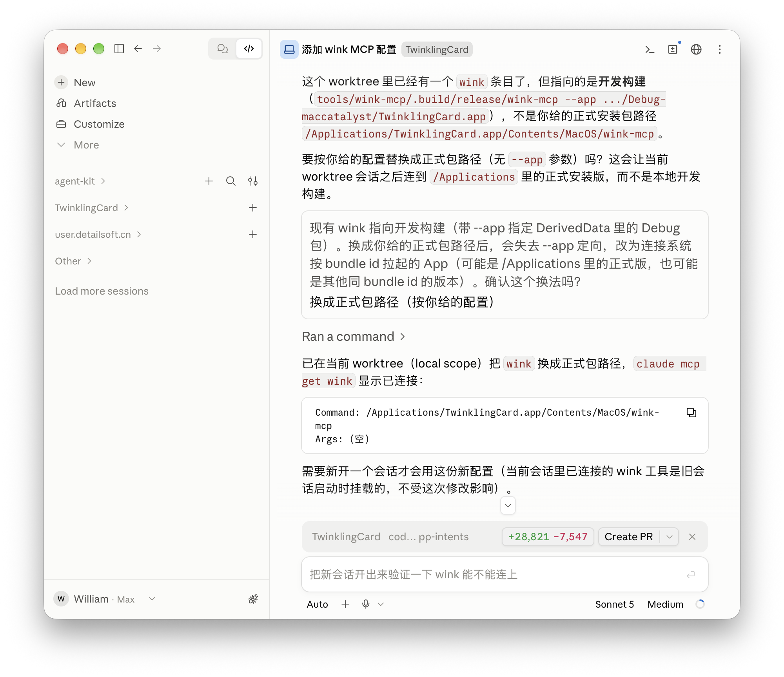Viewport: 784px width, 677px height.
Task: Click the TwinklingCard project tag in header
Action: coord(437,49)
